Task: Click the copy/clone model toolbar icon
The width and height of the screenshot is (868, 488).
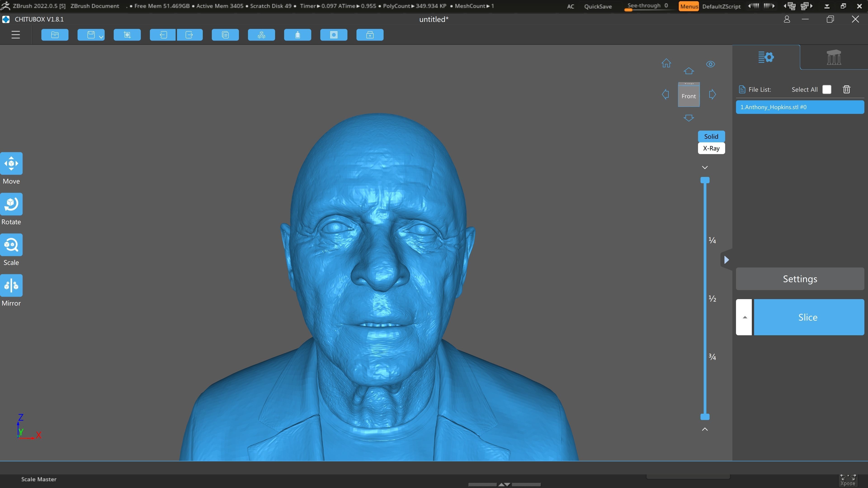Action: pos(225,35)
